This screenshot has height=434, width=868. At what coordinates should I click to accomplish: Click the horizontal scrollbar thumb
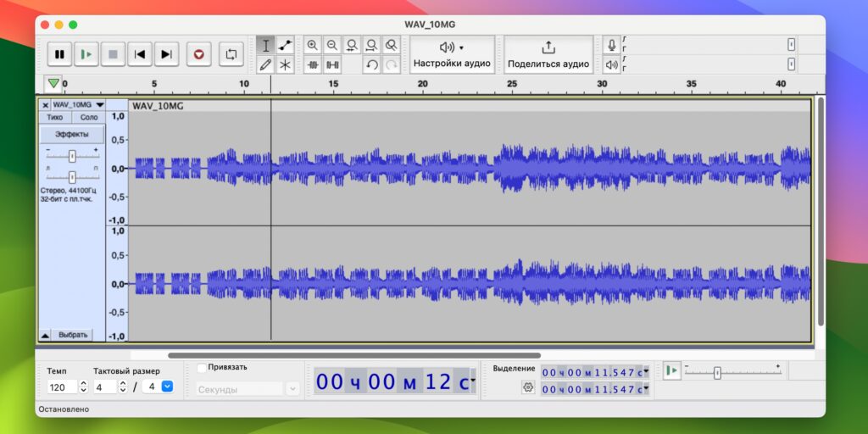pos(354,355)
